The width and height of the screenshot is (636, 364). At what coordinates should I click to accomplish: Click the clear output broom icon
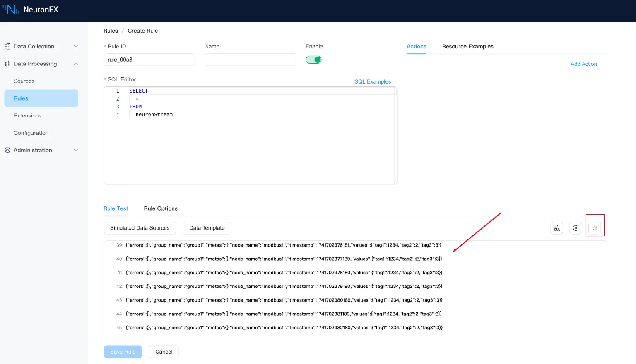point(556,228)
